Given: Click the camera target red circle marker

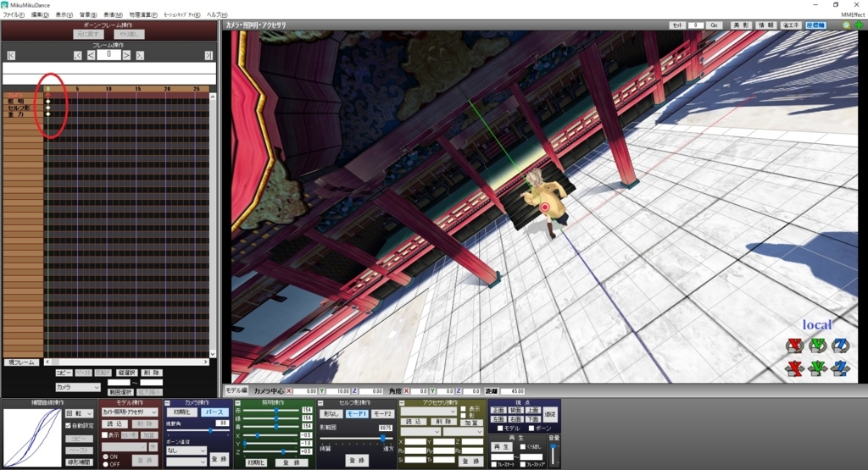Looking at the screenshot, I should (x=545, y=207).
